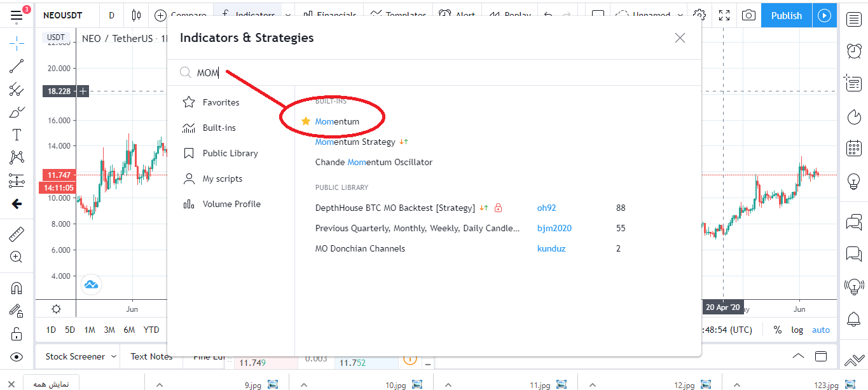Open author kunduz's profile link
The image size is (868, 390).
(x=551, y=248)
